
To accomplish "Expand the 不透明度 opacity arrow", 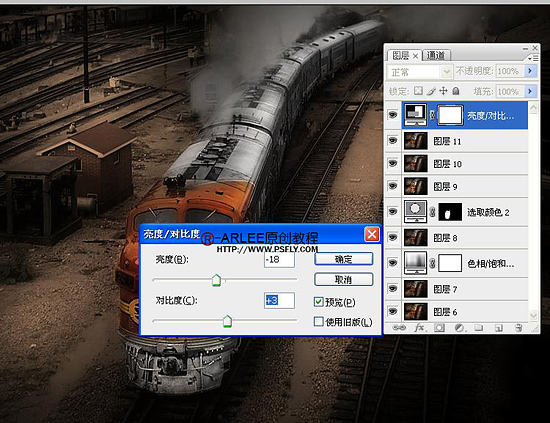I will pos(530,71).
